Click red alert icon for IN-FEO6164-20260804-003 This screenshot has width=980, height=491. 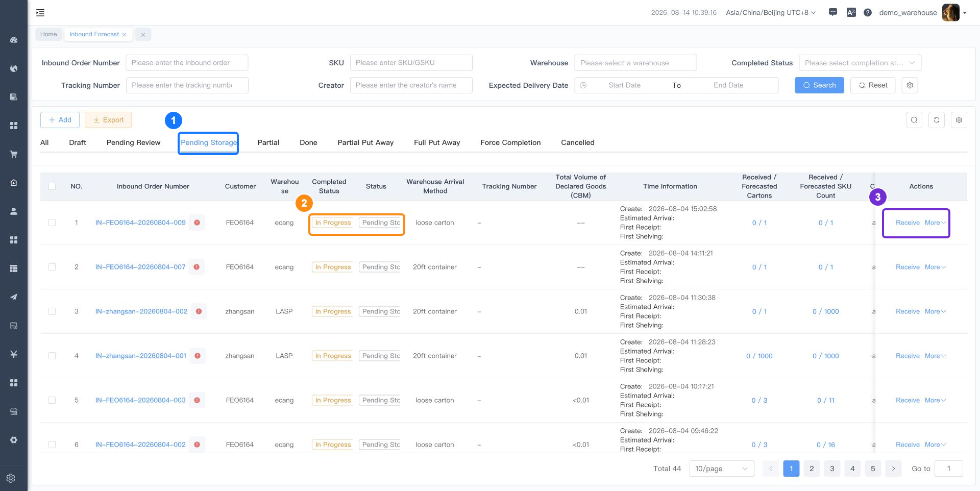[x=197, y=400]
